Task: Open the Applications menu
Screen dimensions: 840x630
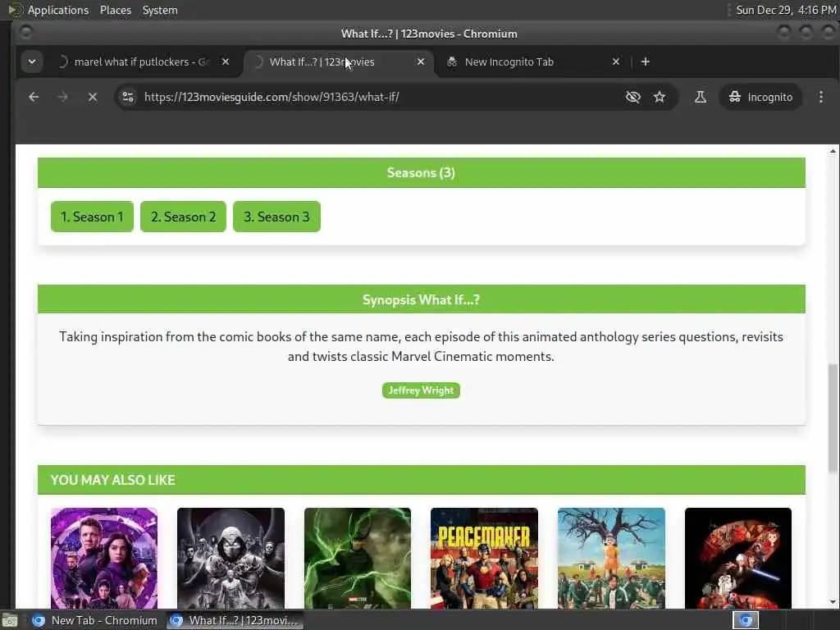Action: pyautogui.click(x=58, y=10)
